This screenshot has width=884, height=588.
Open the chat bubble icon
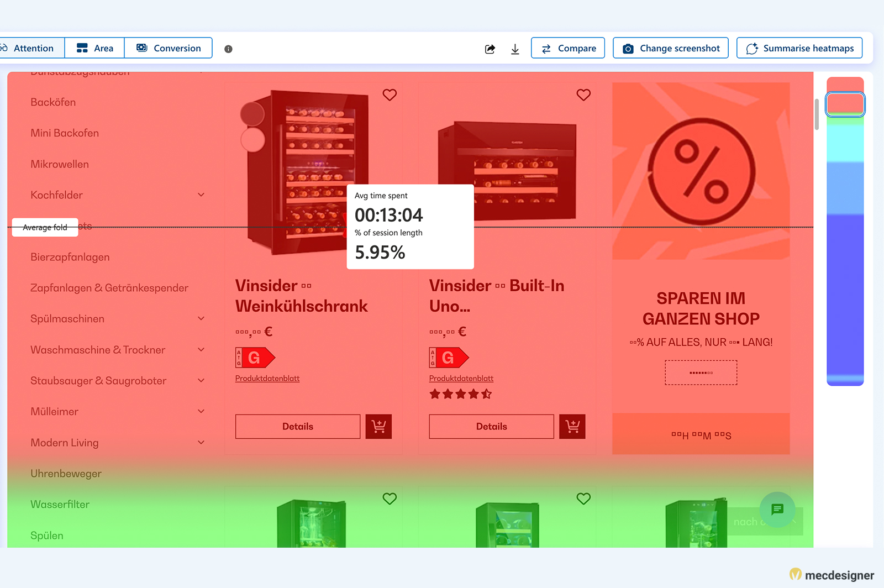pyautogui.click(x=777, y=509)
